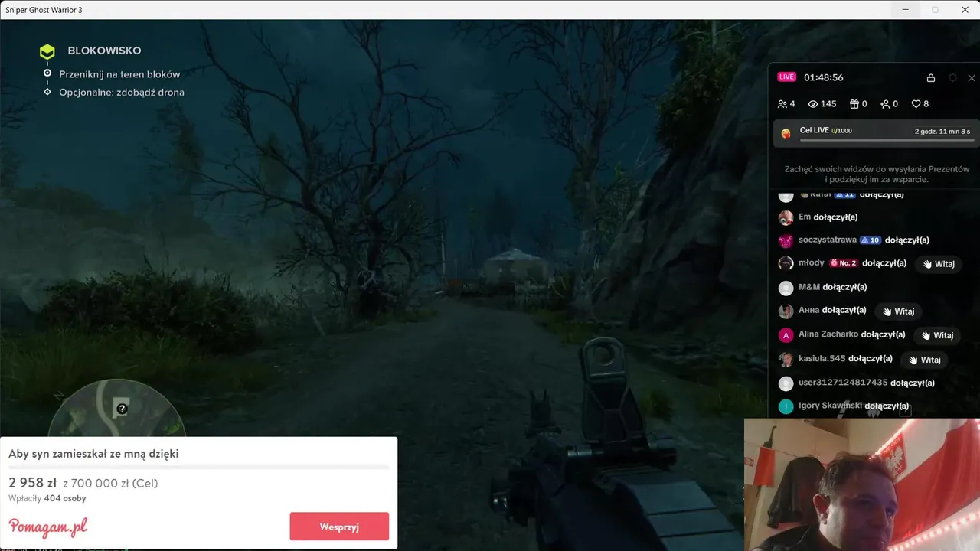Open the live panel settings gear
This screenshot has height=551, width=980.
click(x=952, y=78)
